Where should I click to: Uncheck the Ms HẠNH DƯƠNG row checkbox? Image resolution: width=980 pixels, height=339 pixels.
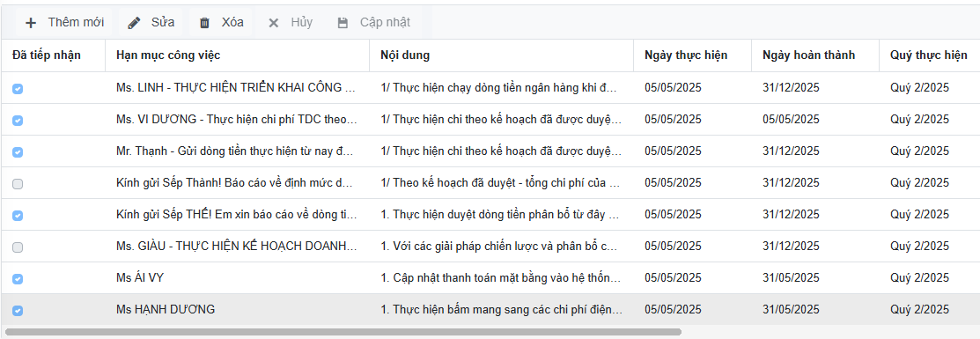click(18, 311)
